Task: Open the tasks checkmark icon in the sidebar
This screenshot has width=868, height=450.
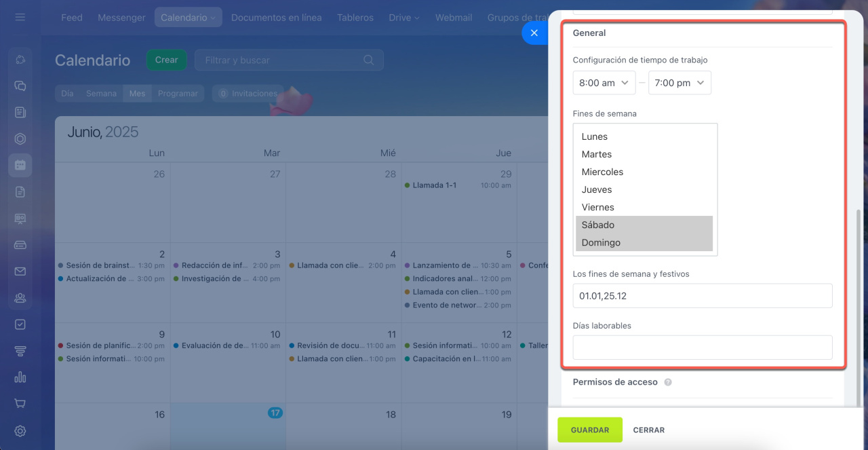Action: coord(20,324)
